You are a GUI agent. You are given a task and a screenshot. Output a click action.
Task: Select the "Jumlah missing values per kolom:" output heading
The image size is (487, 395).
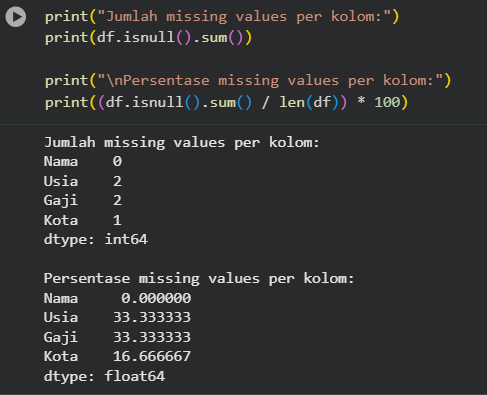pyautogui.click(x=182, y=143)
